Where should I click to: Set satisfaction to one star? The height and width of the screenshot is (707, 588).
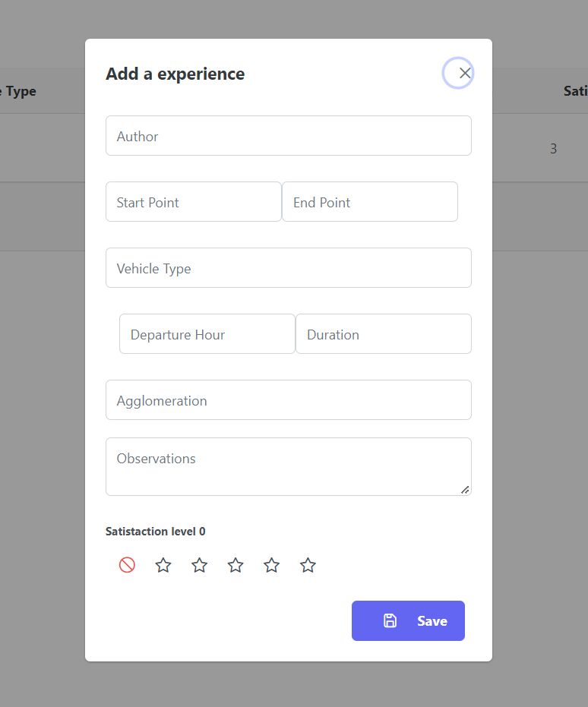point(163,565)
